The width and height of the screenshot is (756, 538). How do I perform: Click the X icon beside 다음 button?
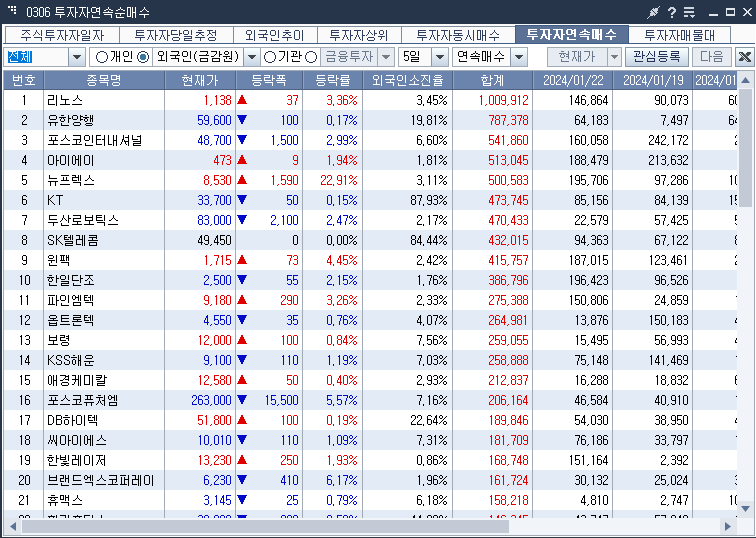[x=744, y=57]
